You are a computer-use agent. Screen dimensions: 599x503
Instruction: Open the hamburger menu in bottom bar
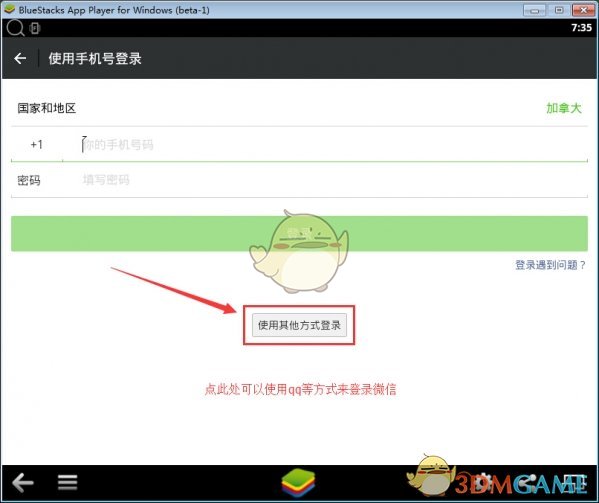[68, 482]
